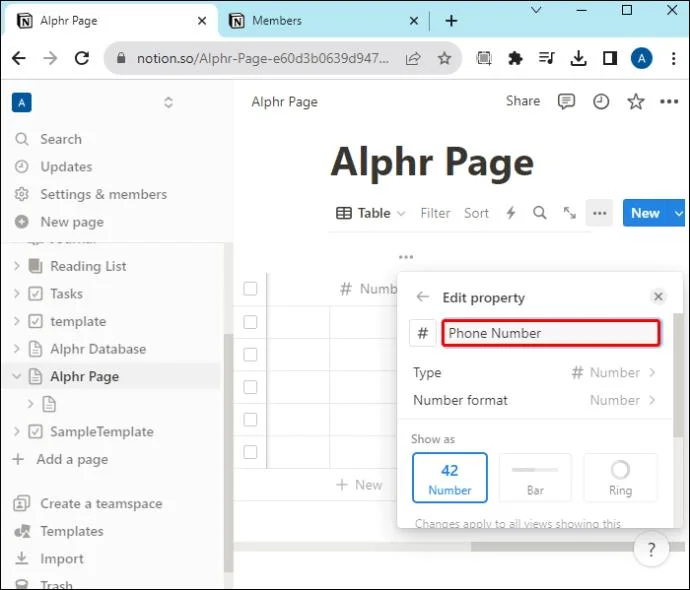The height and width of the screenshot is (590, 690).
Task: Click the Phone Number name field
Action: (x=551, y=333)
